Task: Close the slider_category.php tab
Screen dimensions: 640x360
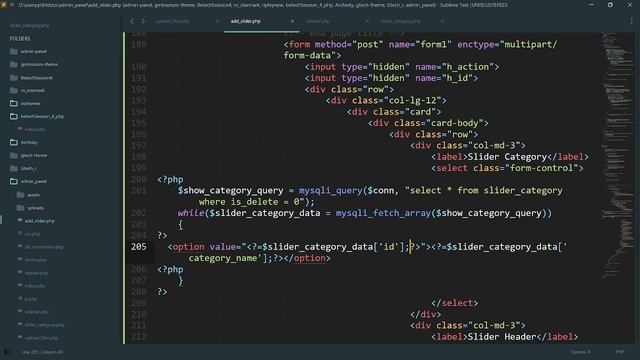Action: (442, 21)
